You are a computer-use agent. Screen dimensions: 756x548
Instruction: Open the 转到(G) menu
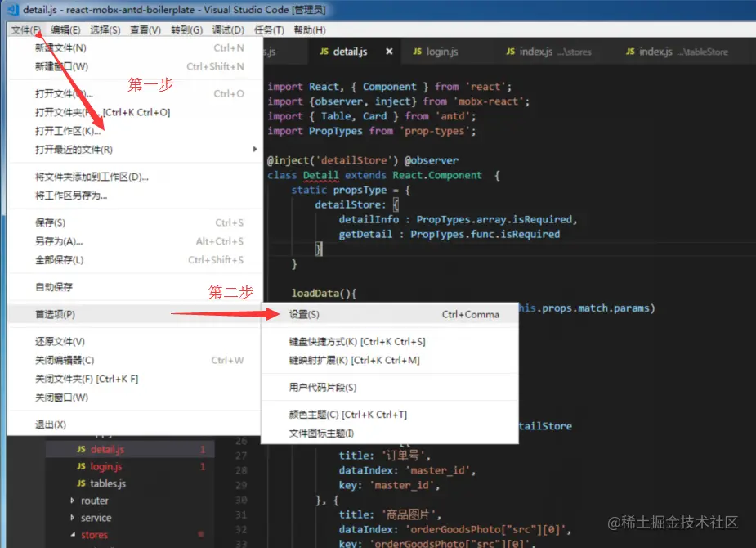pos(186,30)
